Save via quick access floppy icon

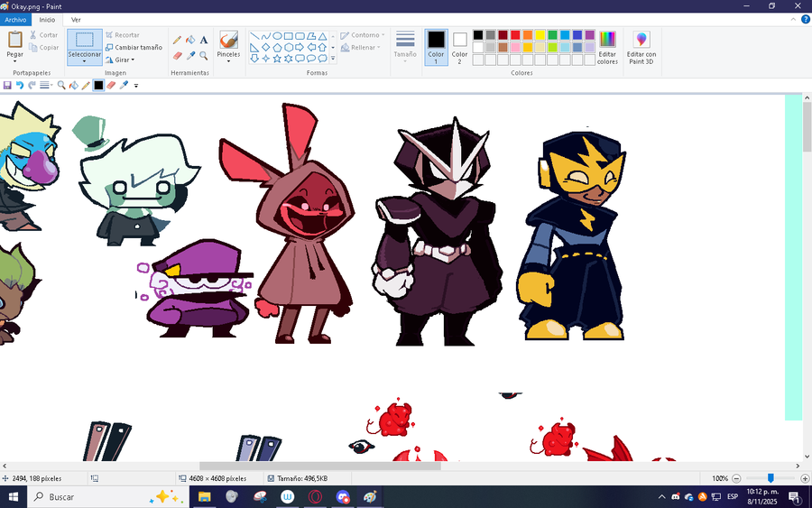[x=7, y=85]
